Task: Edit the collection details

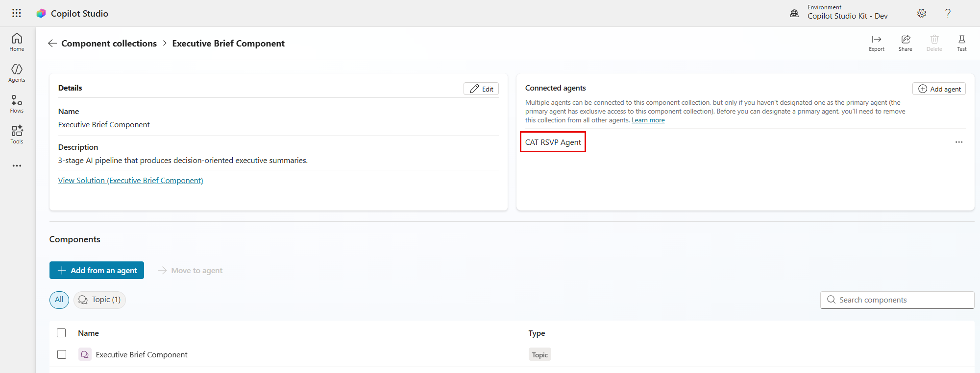Action: tap(481, 89)
